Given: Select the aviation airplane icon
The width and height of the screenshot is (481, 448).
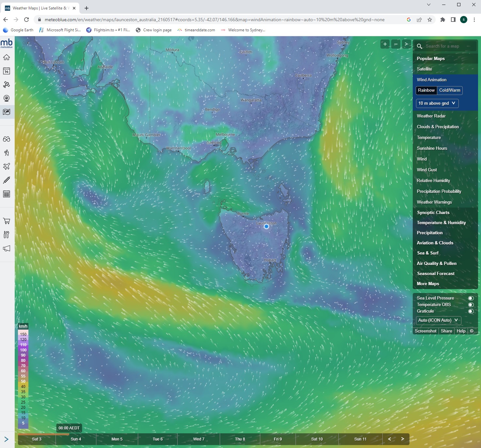Looking at the screenshot, I should [x=7, y=166].
